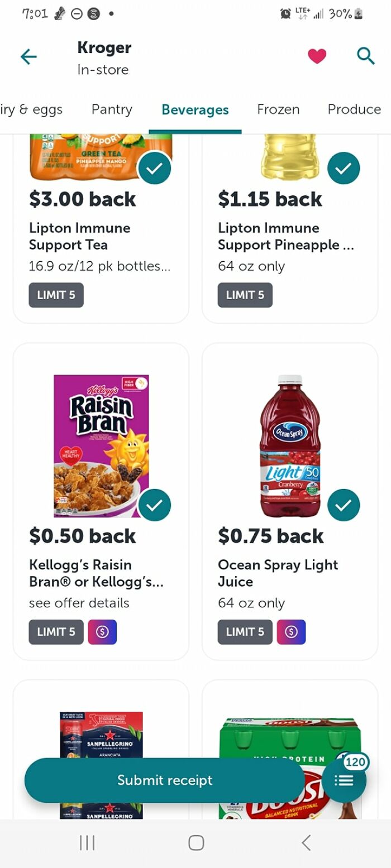Image resolution: width=391 pixels, height=868 pixels.
Task: Uncheck the Kellogg's Raisin Bran offer checkmark
Action: (x=155, y=504)
